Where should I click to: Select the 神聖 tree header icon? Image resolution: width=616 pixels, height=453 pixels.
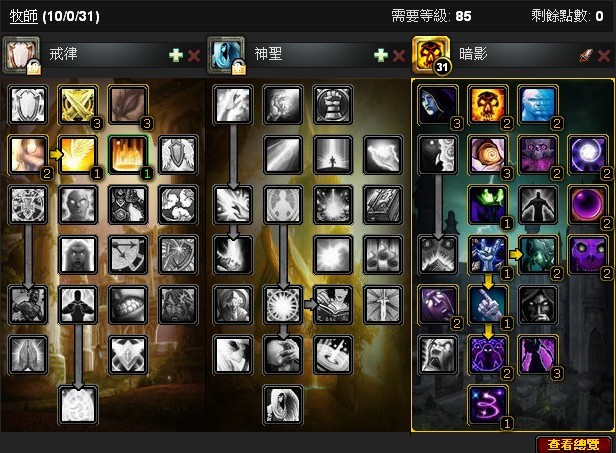point(226,55)
